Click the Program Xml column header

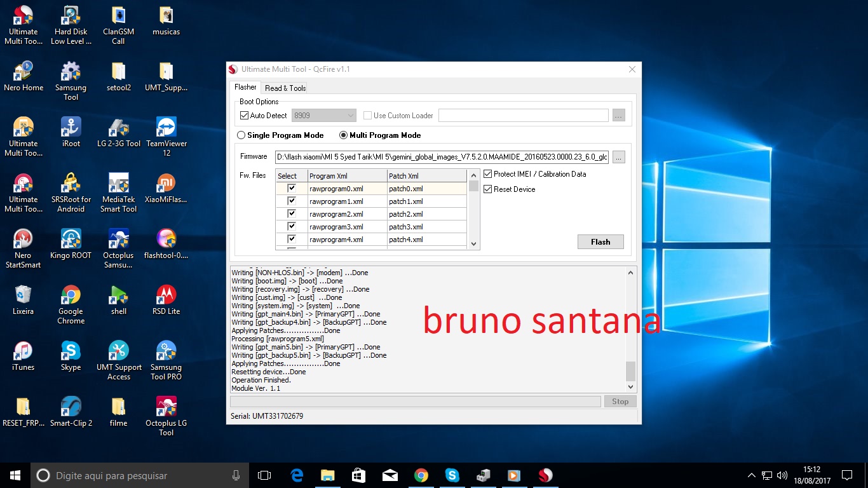click(x=347, y=176)
